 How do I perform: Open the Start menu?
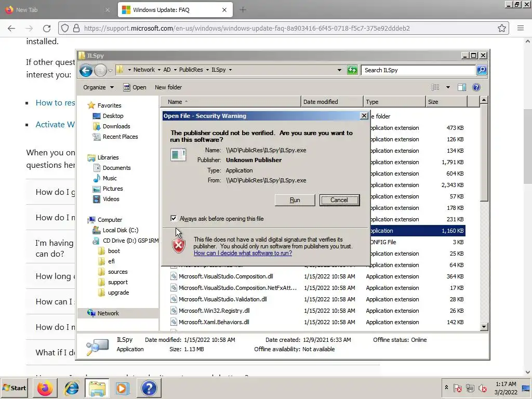click(x=15, y=388)
